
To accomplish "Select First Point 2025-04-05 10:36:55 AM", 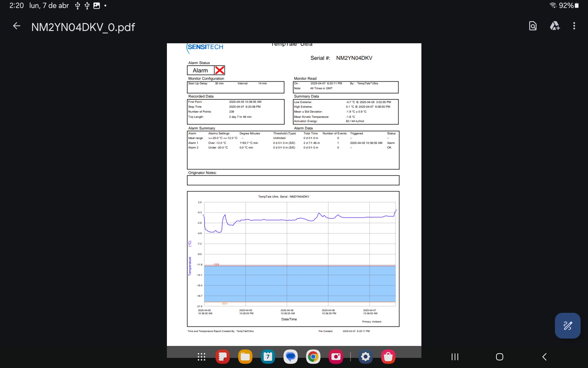I will point(245,102).
